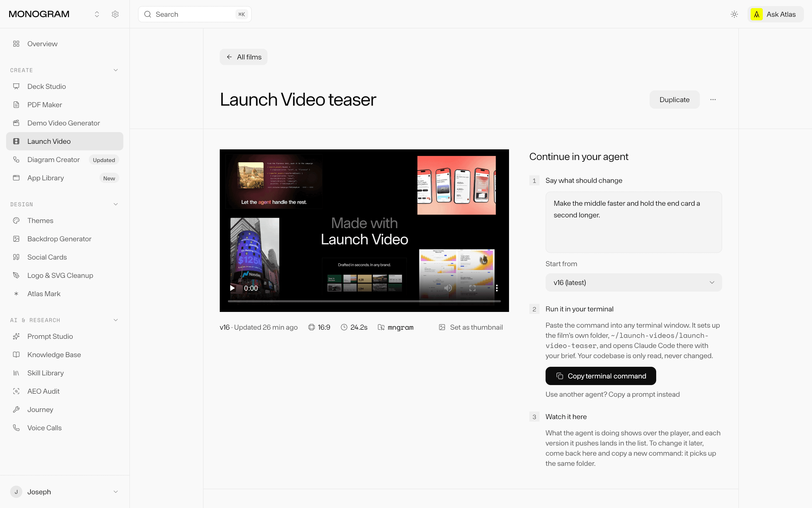Click the Diagram Creator icon
812x508 pixels.
(16, 160)
